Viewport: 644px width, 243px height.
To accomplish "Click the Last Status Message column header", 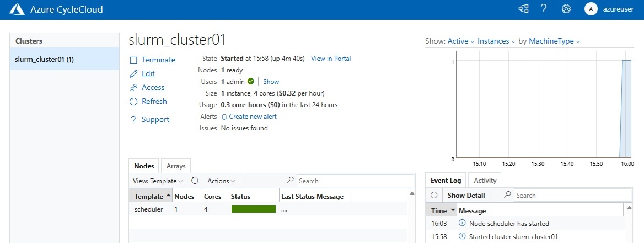I will tap(315, 196).
